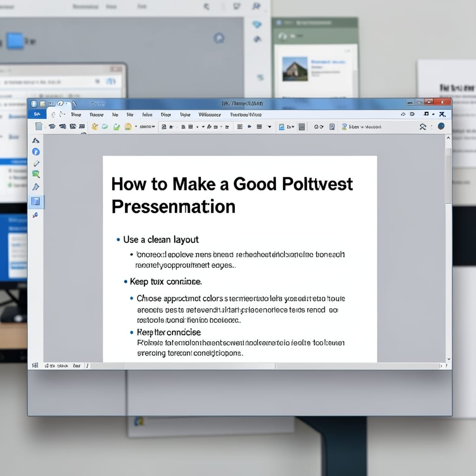Image resolution: width=476 pixels, height=476 pixels.
Task: Click the blue folder icon in background window
Action: coord(15,41)
